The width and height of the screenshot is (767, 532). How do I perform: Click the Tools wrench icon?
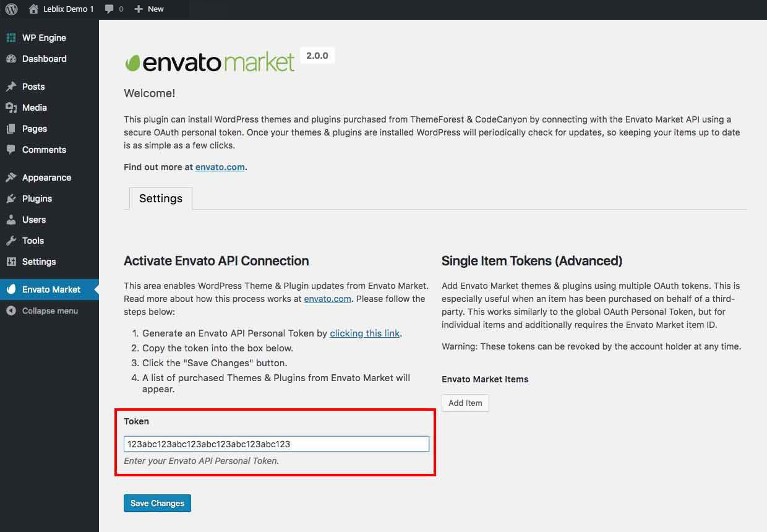[x=11, y=241]
